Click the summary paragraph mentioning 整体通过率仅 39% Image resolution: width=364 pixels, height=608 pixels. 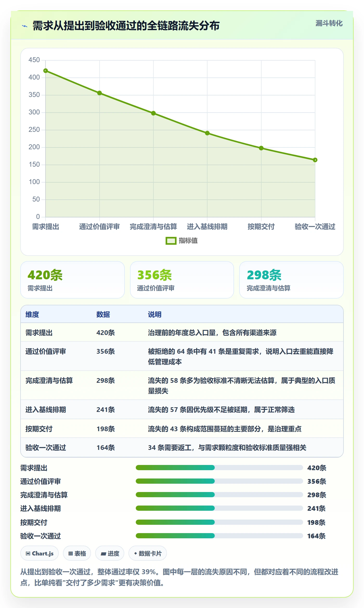[x=179, y=577]
